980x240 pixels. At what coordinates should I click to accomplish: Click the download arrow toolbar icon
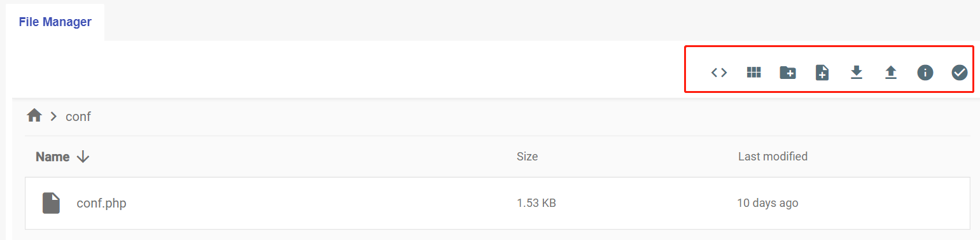point(857,73)
